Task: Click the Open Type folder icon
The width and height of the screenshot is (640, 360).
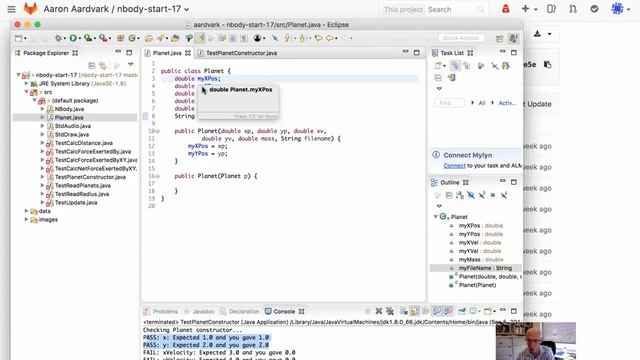Action: click(149, 38)
